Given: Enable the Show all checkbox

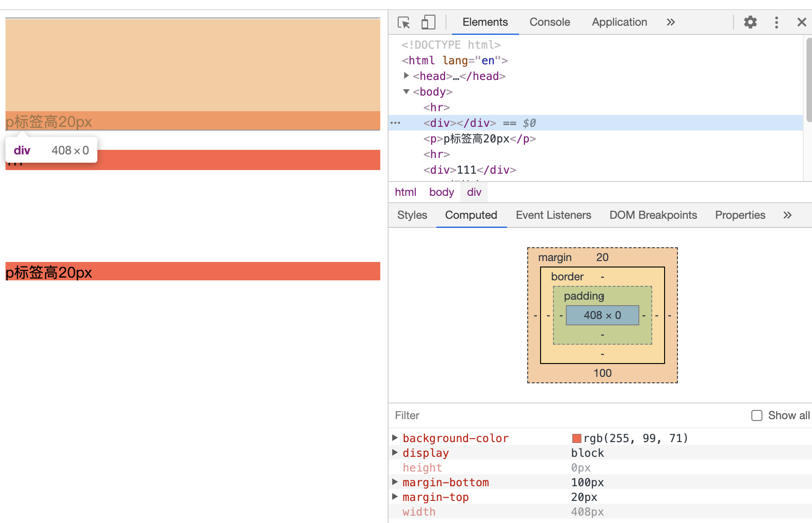Looking at the screenshot, I should coord(756,415).
